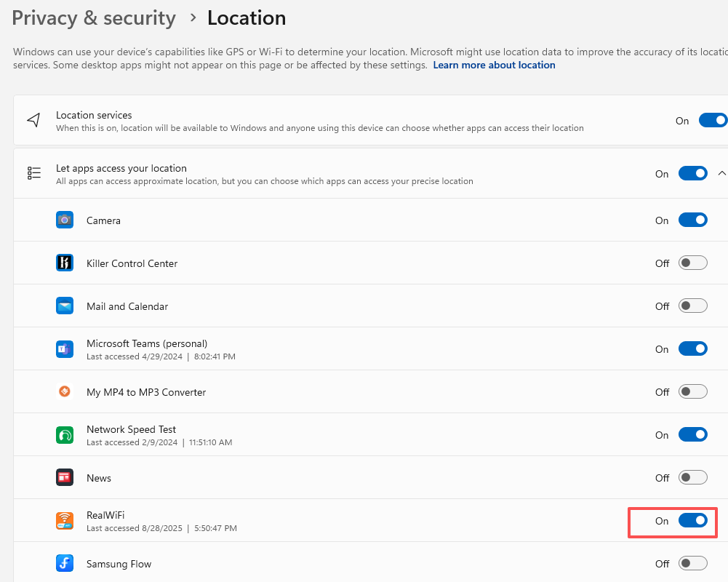Image resolution: width=728 pixels, height=582 pixels.
Task: Turn off RealWiFi location toggle
Action: pos(692,521)
